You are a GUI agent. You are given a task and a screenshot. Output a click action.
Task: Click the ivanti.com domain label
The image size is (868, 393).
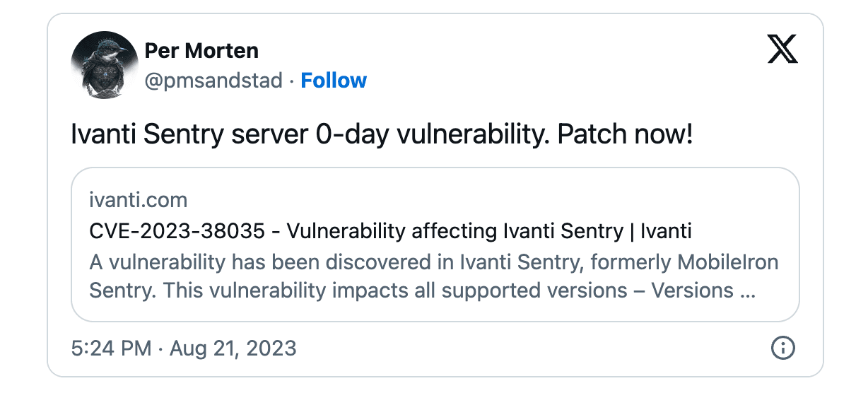(x=139, y=200)
